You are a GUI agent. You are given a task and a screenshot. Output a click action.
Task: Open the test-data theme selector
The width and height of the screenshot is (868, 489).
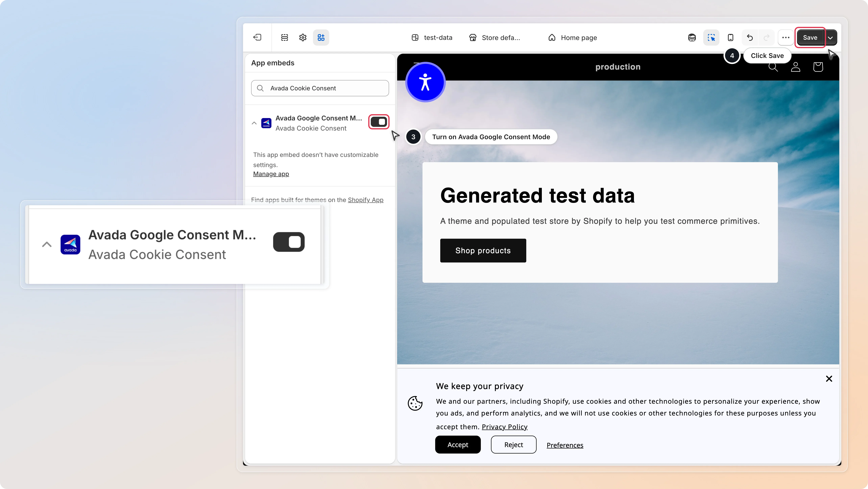432,37
